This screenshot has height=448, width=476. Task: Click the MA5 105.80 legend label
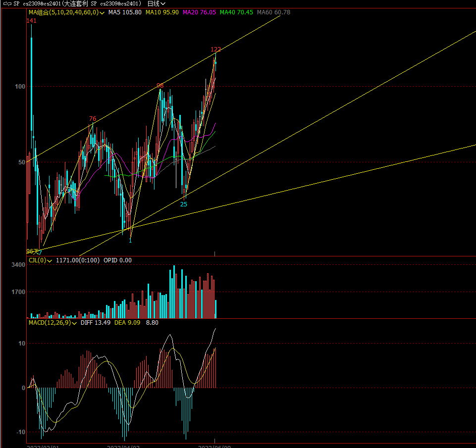125,12
